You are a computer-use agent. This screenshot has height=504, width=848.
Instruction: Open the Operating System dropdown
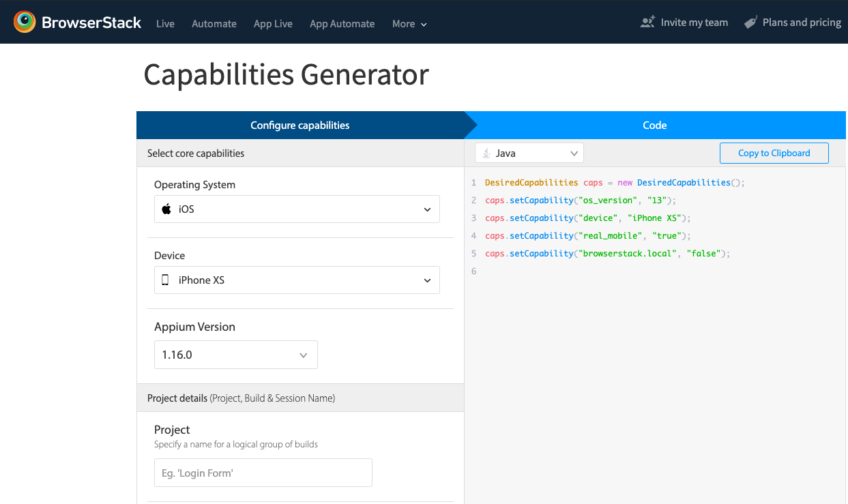point(297,209)
